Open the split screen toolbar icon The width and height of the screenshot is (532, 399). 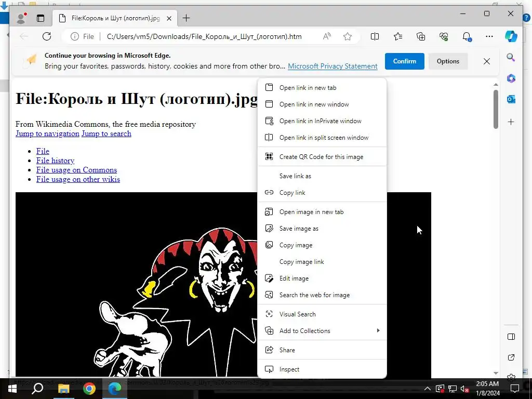coord(375,36)
